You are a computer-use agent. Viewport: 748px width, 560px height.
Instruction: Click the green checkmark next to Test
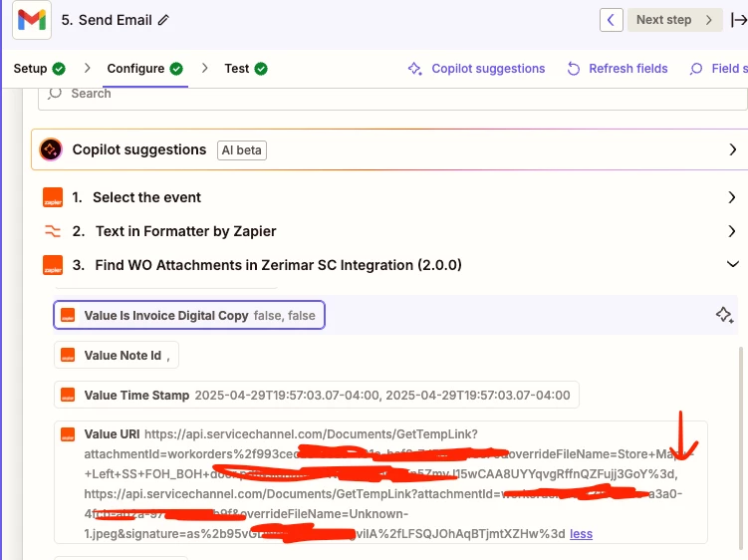261,69
